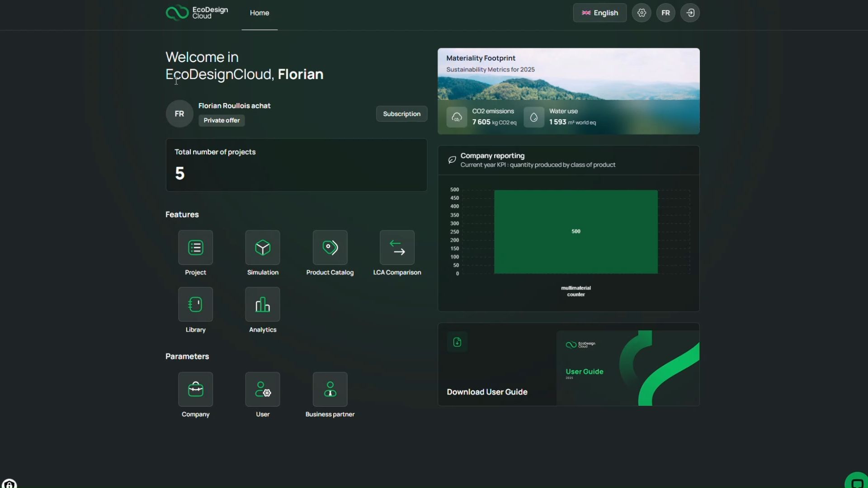Open the Library notebook icon
The width and height of the screenshot is (868, 488).
pyautogui.click(x=195, y=305)
